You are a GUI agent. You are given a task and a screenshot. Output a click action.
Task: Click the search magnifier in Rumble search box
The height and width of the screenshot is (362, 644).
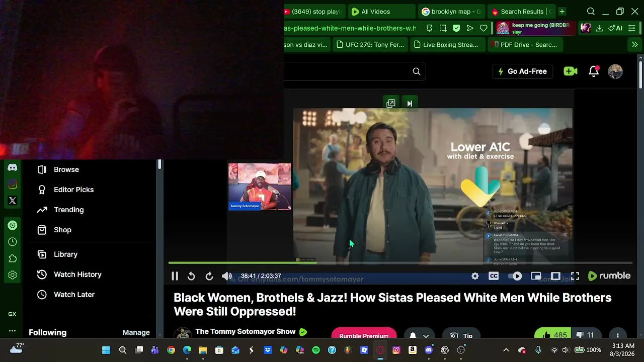(x=417, y=71)
